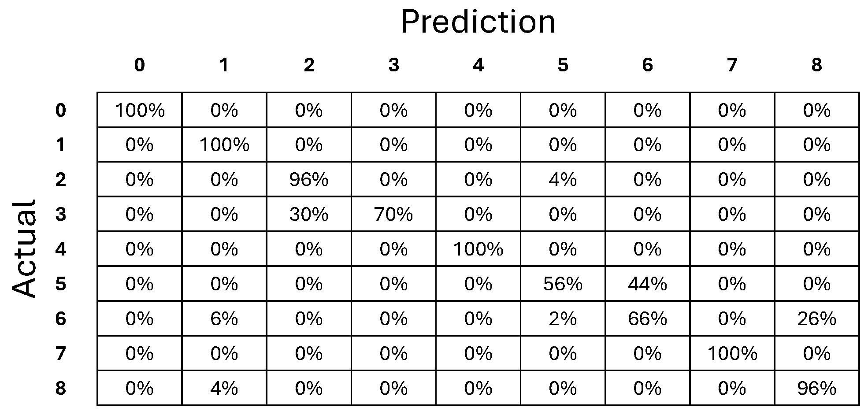Click the 100% cell in actual row 7

pos(732,354)
